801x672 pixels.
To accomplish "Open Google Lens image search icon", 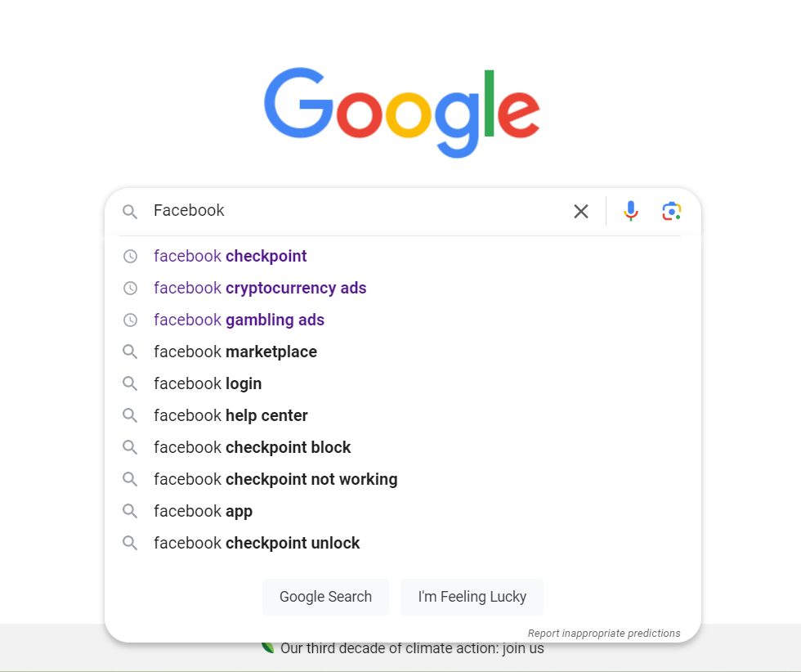I will point(671,211).
